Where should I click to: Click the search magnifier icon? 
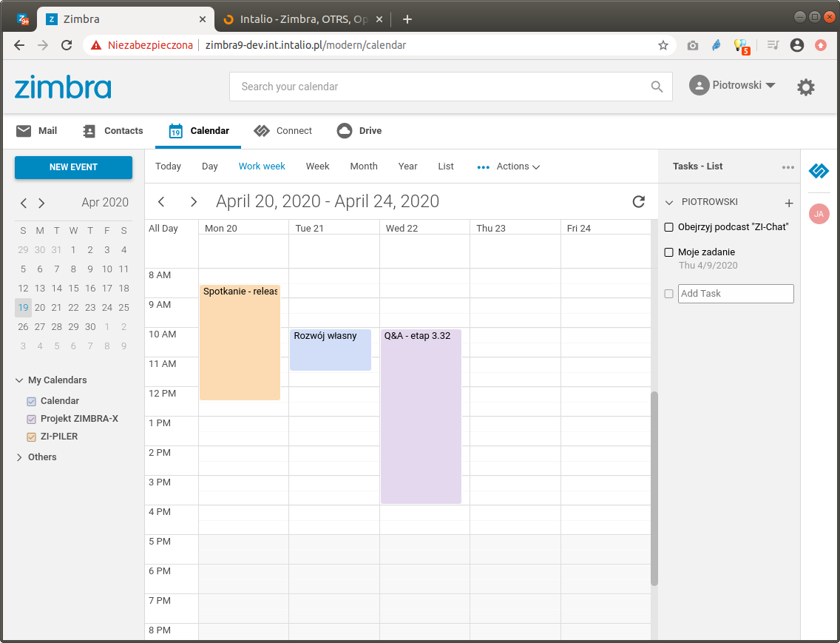click(657, 87)
